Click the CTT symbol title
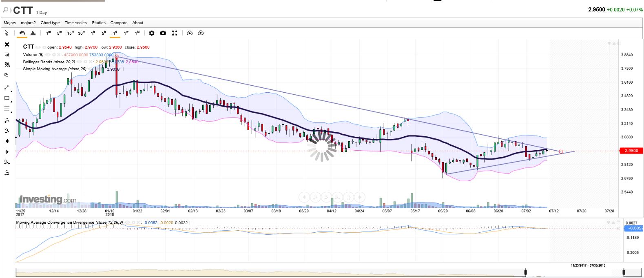This screenshot has width=644, height=278. pos(23,10)
